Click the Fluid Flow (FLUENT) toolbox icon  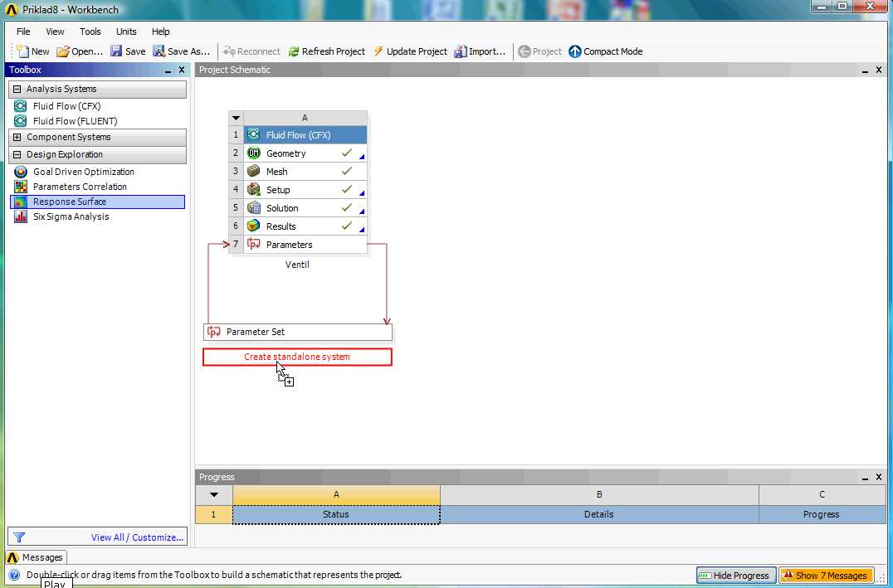(x=21, y=121)
